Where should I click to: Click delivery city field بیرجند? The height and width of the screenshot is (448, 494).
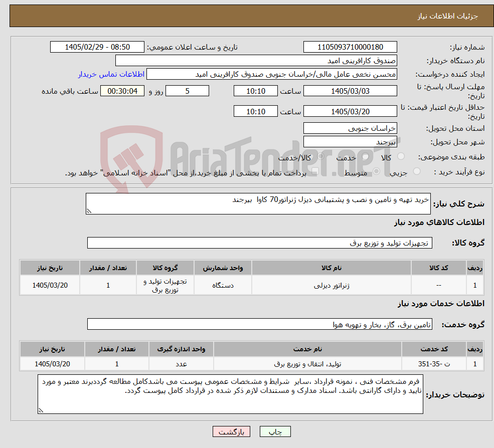click(x=350, y=142)
